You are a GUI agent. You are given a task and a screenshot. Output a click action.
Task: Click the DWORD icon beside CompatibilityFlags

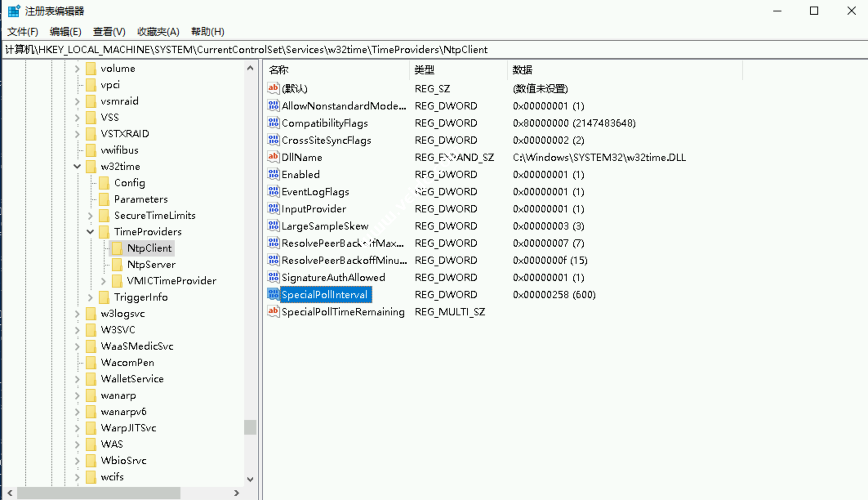click(x=273, y=123)
